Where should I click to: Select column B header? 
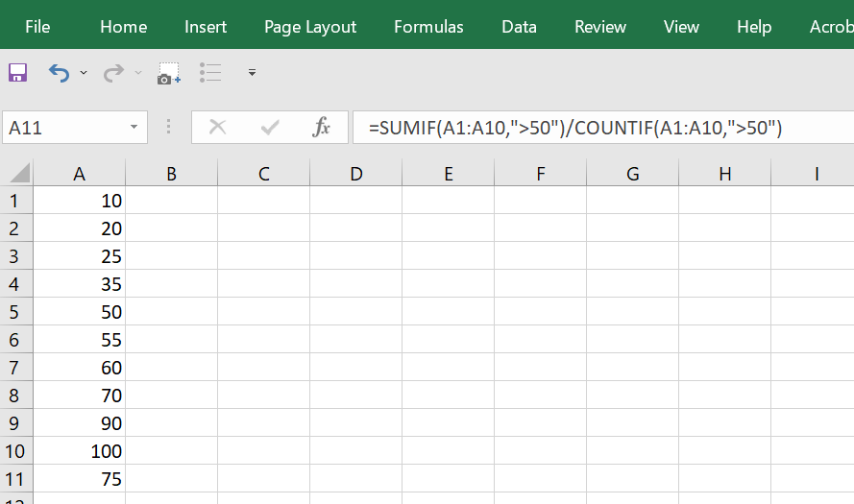click(x=171, y=174)
